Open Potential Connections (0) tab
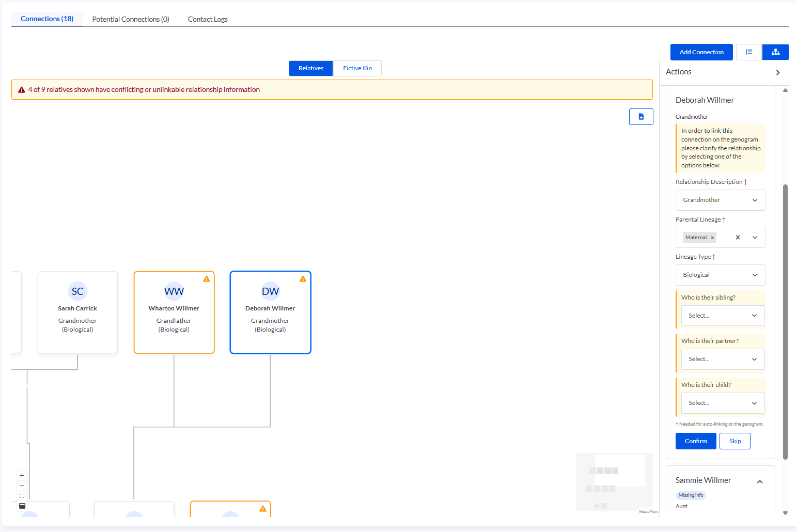The width and height of the screenshot is (797, 532). coord(131,19)
